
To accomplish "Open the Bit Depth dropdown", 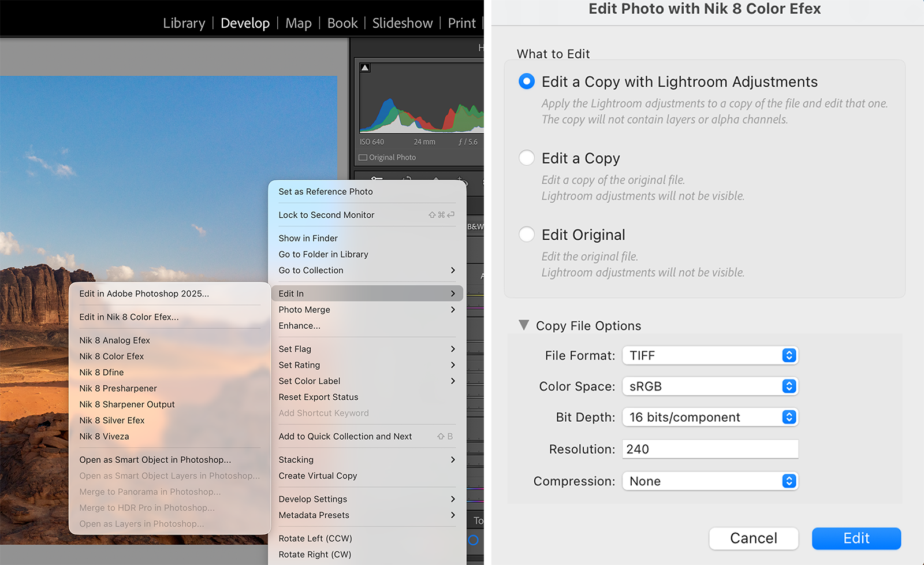I will pyautogui.click(x=710, y=417).
